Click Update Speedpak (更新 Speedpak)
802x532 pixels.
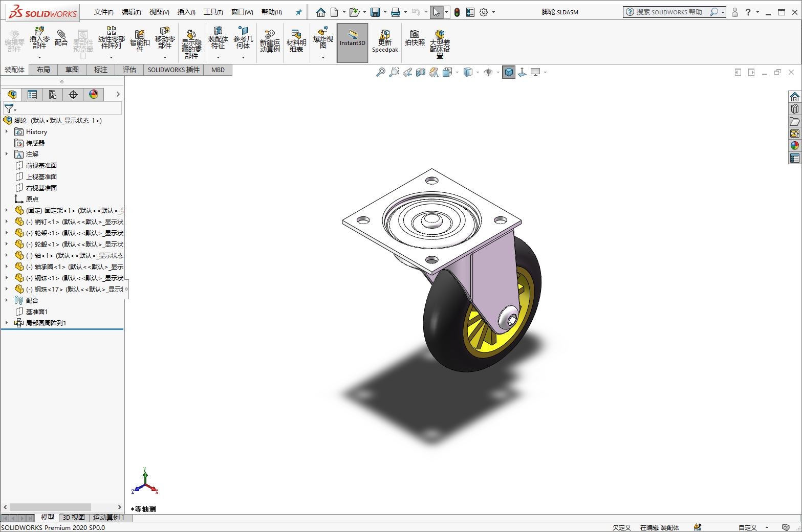point(385,40)
